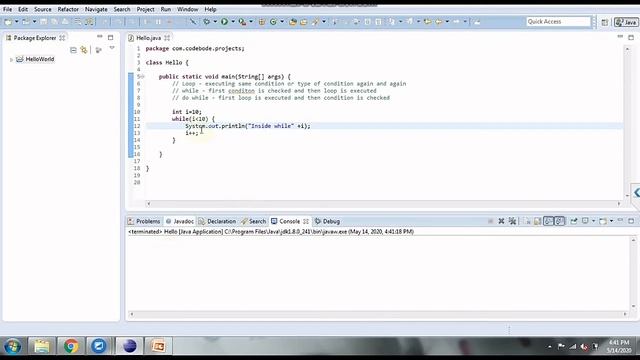Open Package Explorer view menu triangle
The image size is (640, 360).
(x=112, y=48)
